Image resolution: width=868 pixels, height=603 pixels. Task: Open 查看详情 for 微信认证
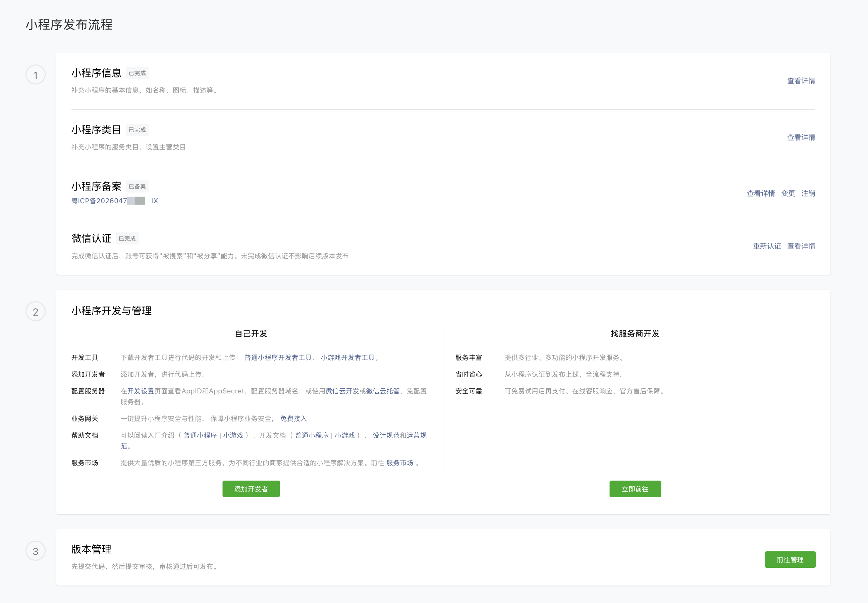[801, 246]
